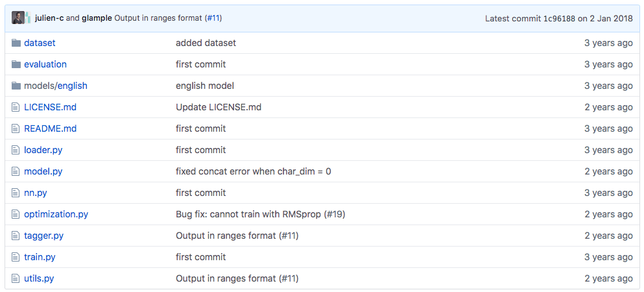Image resolution: width=644 pixels, height=292 pixels.
Task: Open the glample author profile link
Action: 97,18
